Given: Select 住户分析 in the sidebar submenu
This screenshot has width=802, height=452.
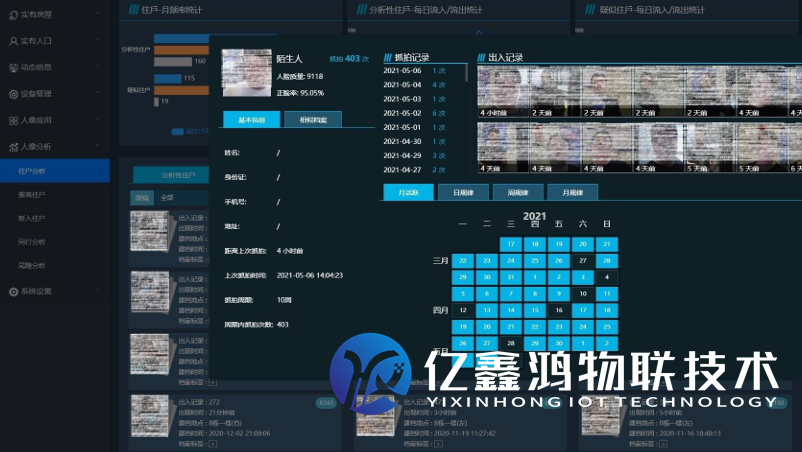Looking at the screenshot, I should pyautogui.click(x=55, y=171).
